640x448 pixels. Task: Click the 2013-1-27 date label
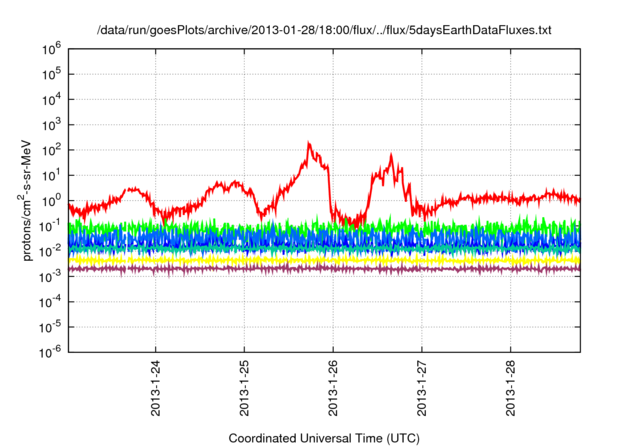[422, 388]
